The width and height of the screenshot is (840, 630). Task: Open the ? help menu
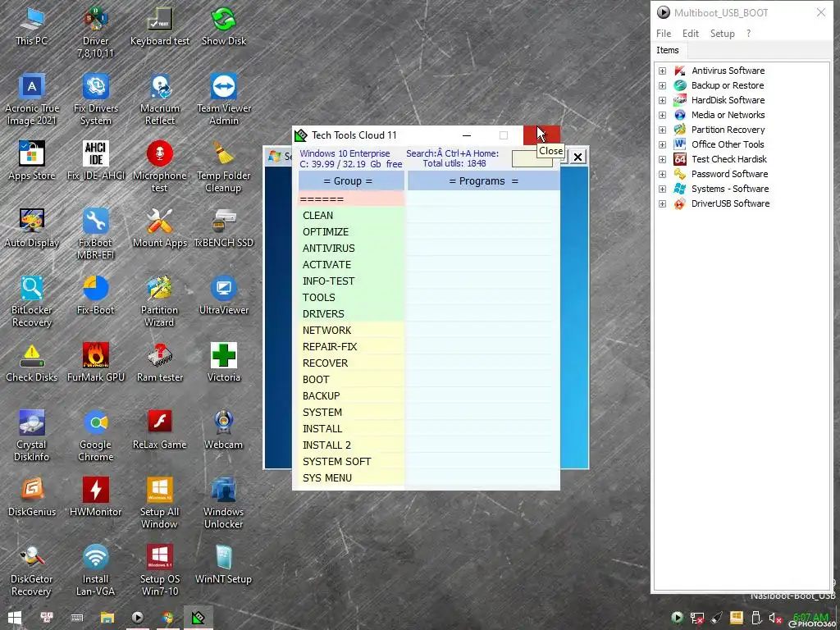coord(748,33)
